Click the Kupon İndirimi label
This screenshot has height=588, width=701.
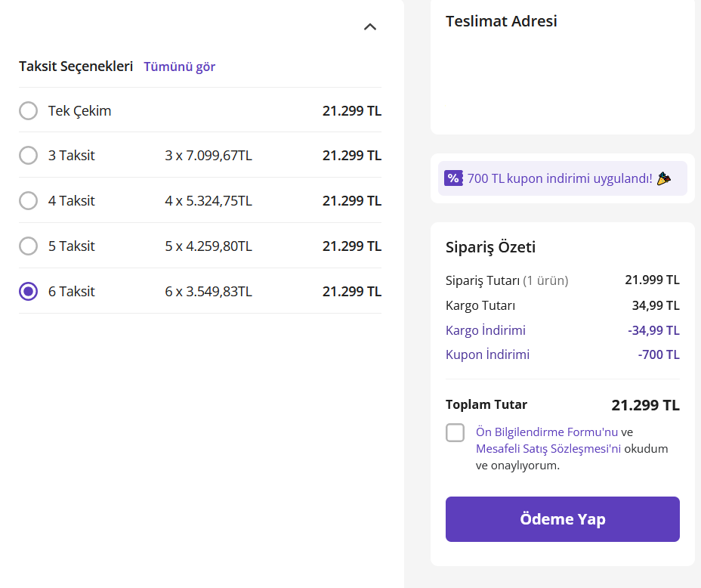487,354
